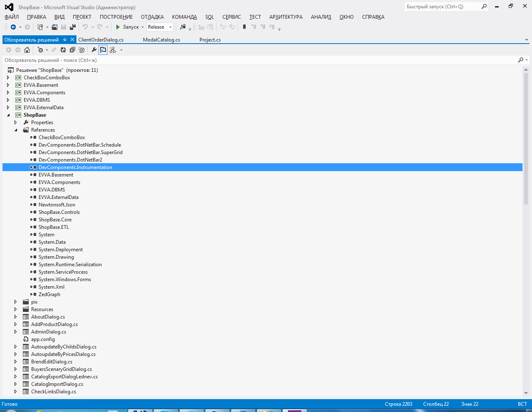
Task: Click the Quick Launch search magnifier icon
Action: click(x=484, y=7)
